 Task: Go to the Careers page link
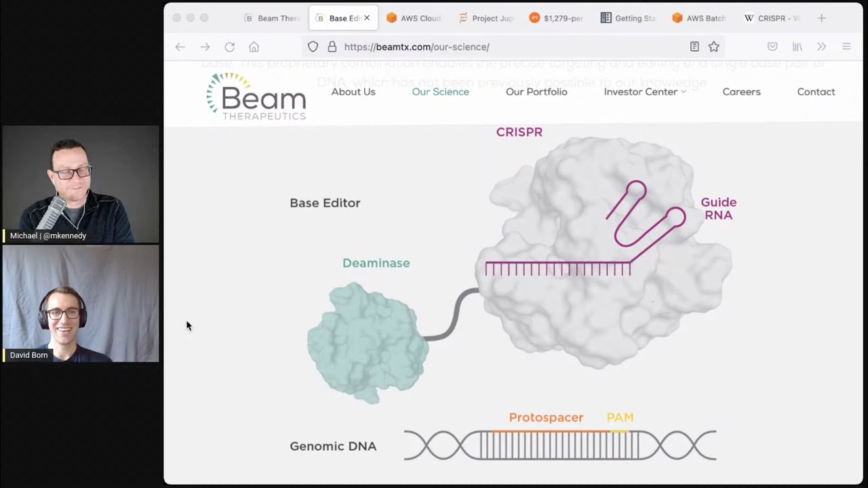pyautogui.click(x=741, y=91)
